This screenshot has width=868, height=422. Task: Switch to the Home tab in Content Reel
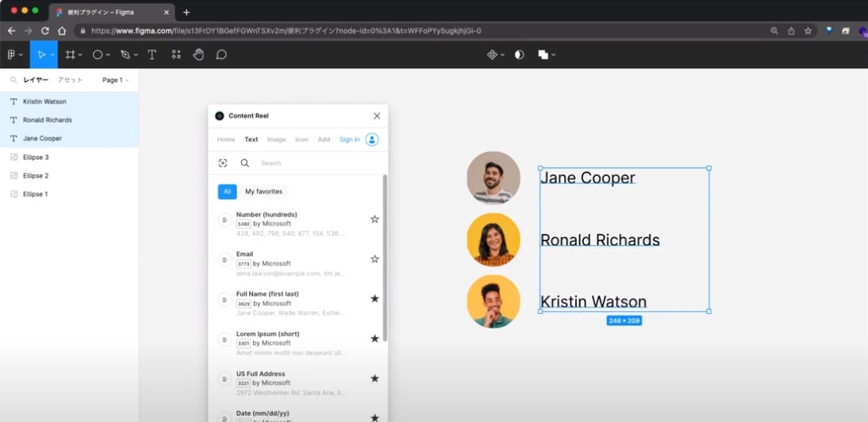click(x=226, y=139)
